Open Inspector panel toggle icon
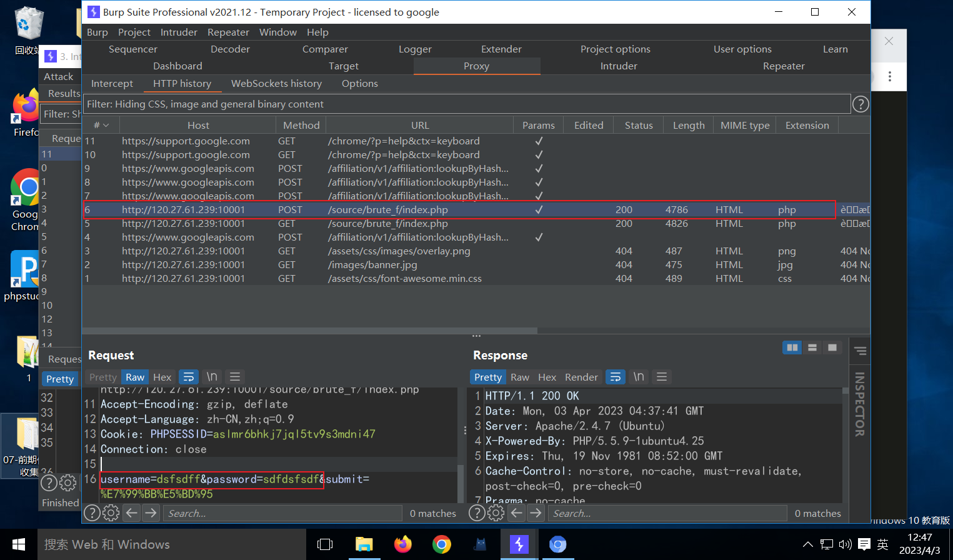This screenshot has width=953, height=560. pos(861,351)
